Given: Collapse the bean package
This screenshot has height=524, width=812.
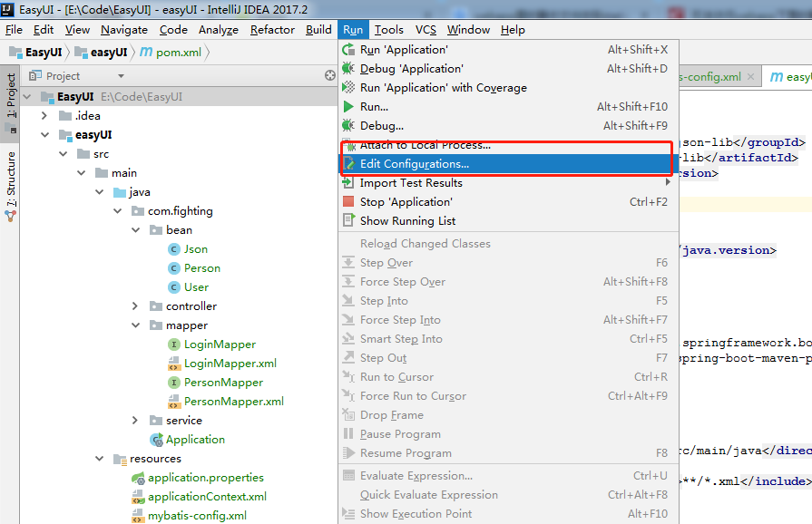Looking at the screenshot, I should 136,230.
